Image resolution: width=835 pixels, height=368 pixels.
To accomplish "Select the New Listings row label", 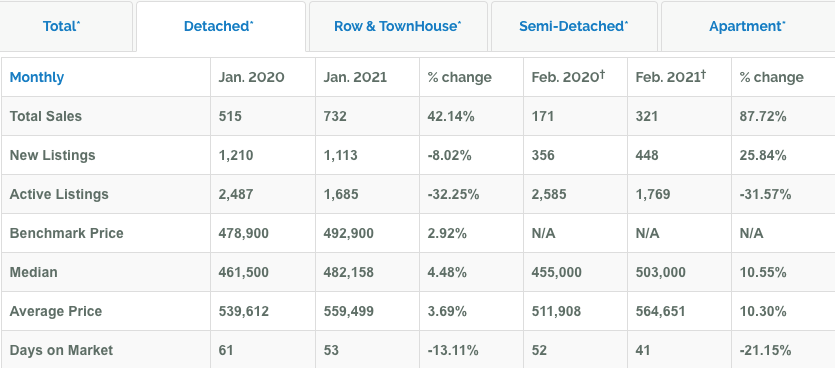I will pos(52,155).
